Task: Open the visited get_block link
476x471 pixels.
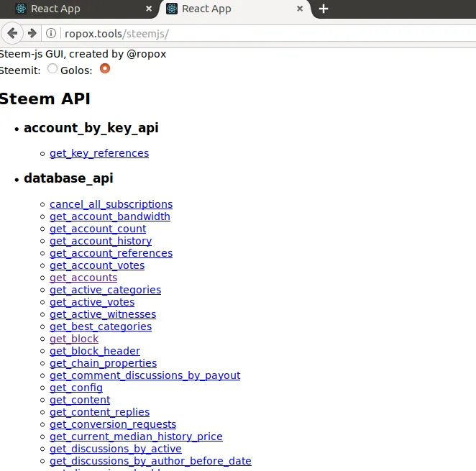Action: (74, 339)
